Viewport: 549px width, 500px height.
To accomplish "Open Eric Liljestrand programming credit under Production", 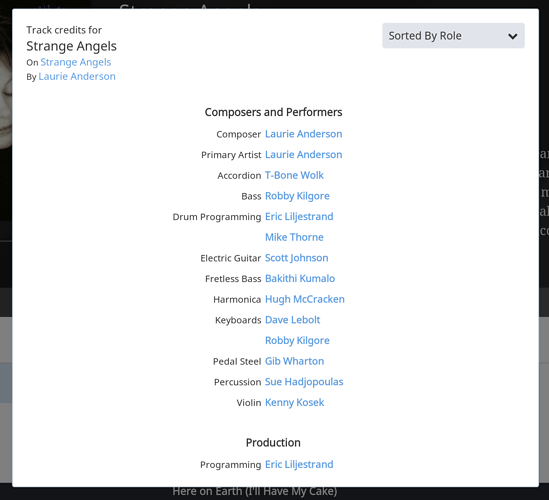I will click(299, 464).
